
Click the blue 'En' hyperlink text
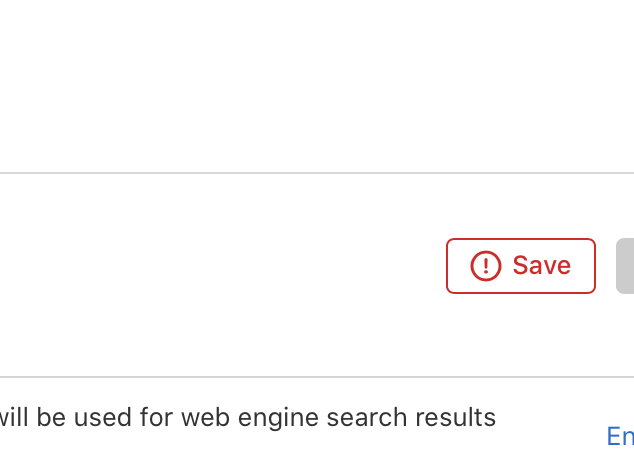coord(620,436)
